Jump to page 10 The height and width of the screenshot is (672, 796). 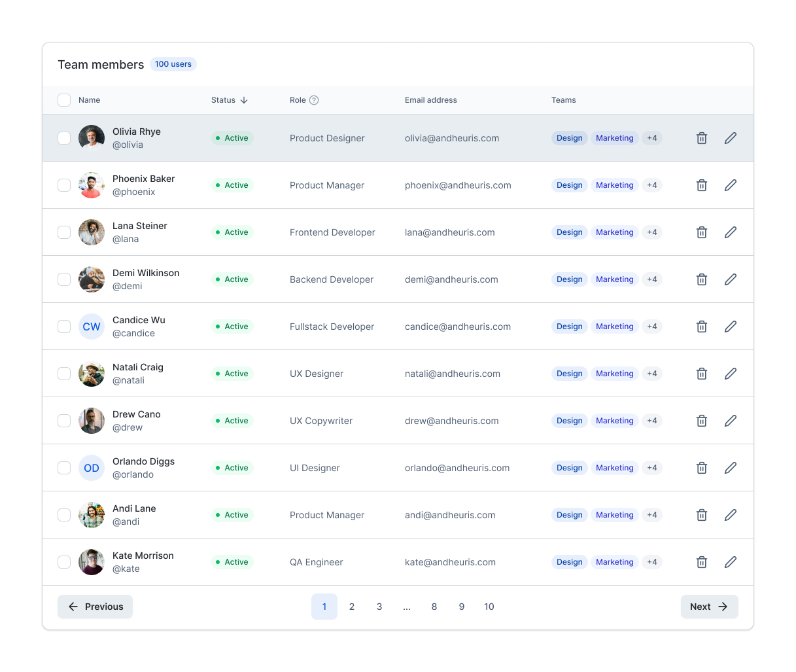[x=489, y=607]
